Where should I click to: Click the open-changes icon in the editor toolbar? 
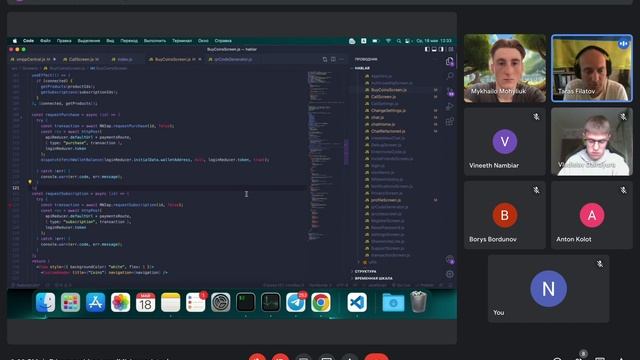click(325, 59)
